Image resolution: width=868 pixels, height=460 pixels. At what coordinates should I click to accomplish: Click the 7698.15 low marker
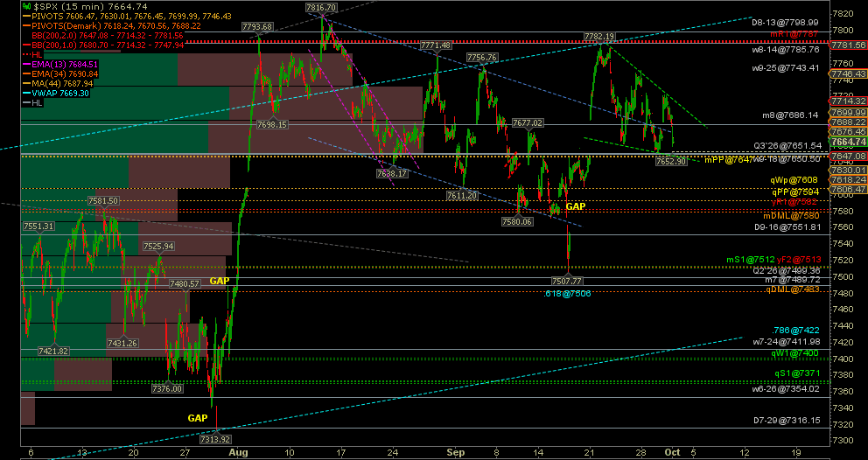[272, 124]
